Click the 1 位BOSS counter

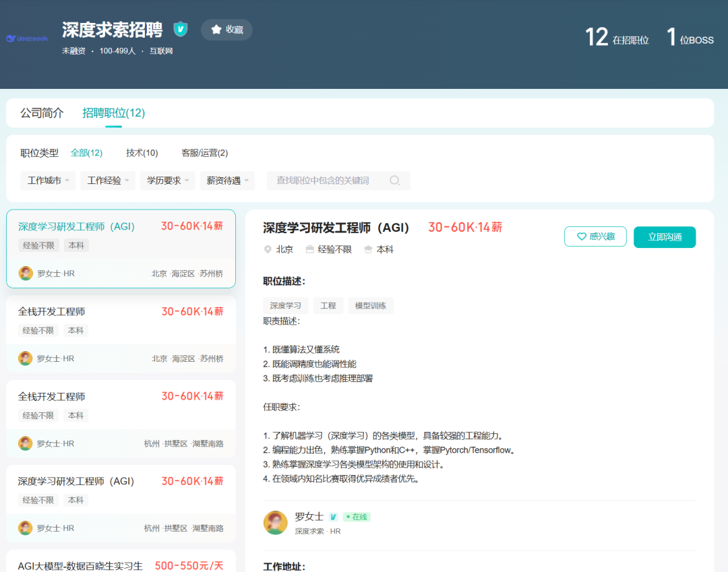[x=690, y=37]
